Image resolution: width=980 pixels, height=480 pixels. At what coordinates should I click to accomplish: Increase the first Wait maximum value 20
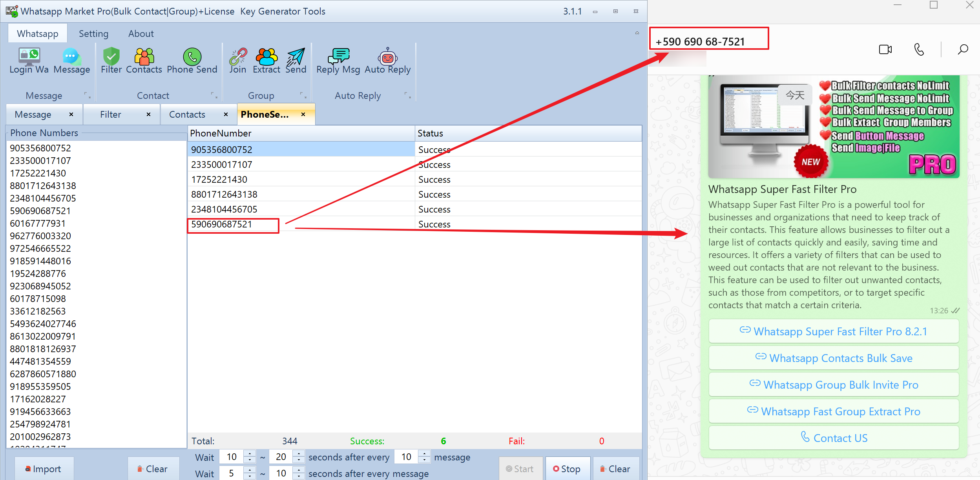click(299, 453)
